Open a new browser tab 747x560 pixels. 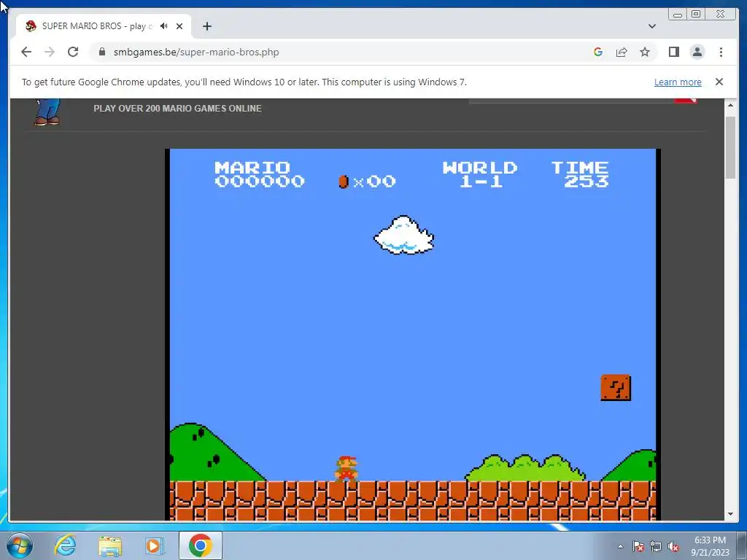(206, 26)
